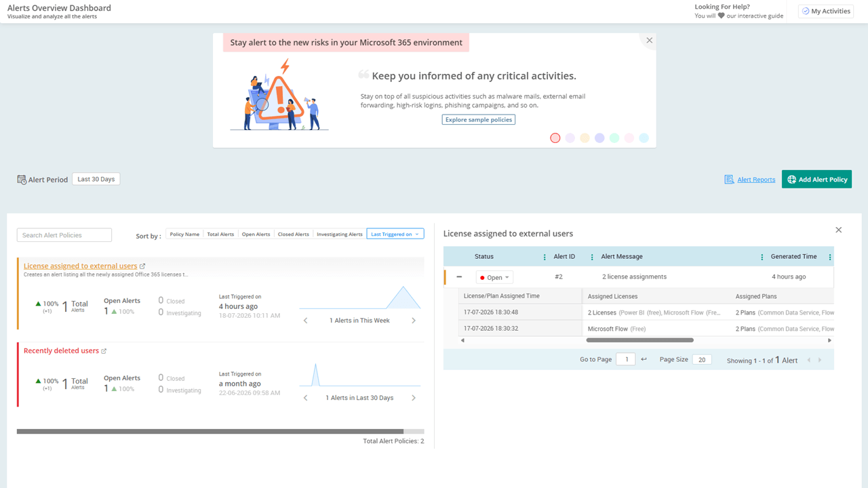Click the go-to-page enter arrow icon
The width and height of the screenshot is (868, 488).
(644, 359)
